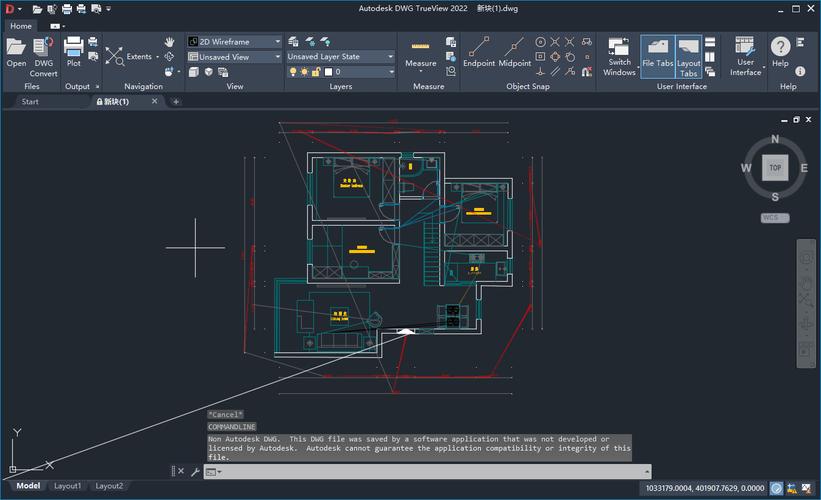The height and width of the screenshot is (500, 821).
Task: Click the TOP face of the ViewCube
Action: click(x=775, y=168)
